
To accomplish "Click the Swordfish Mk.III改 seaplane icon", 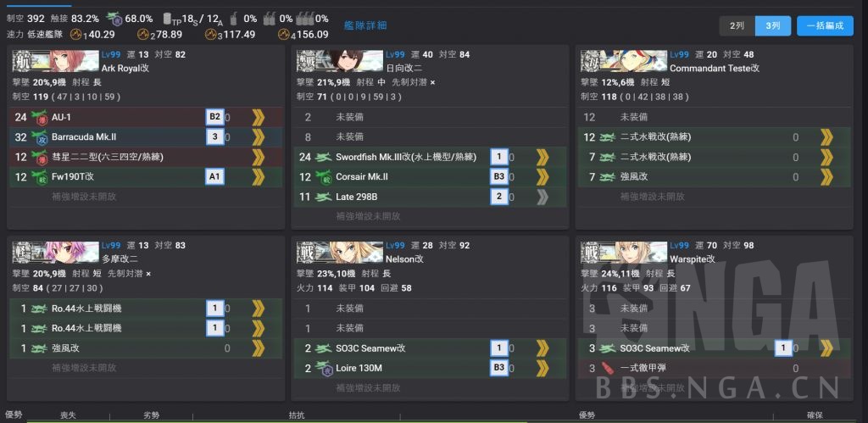I will pyautogui.click(x=323, y=157).
